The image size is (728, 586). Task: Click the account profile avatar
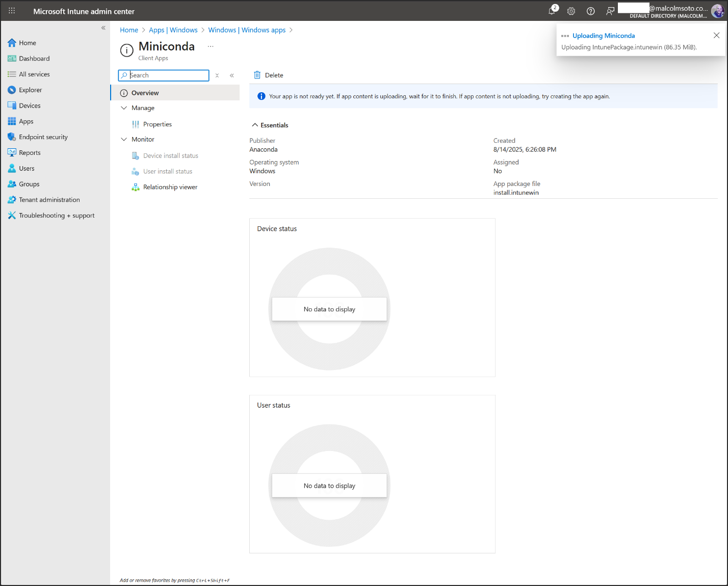click(x=717, y=11)
